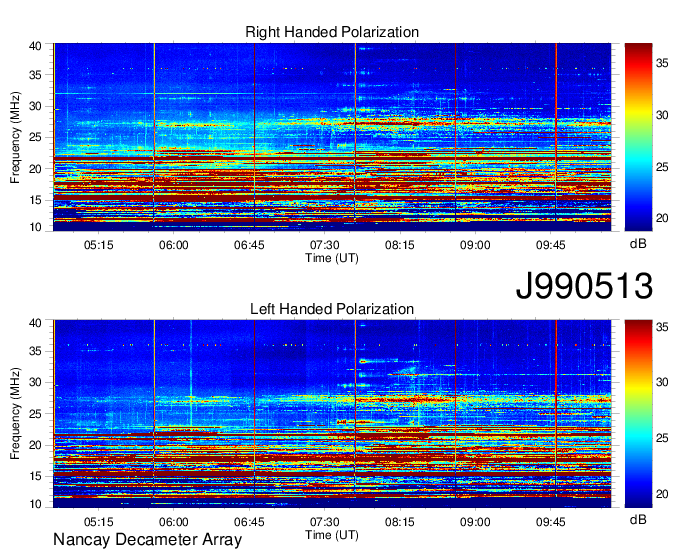This screenshot has width=680, height=552.
Task: Click the Left Handed Polarization spectrogram
Action: [332, 414]
